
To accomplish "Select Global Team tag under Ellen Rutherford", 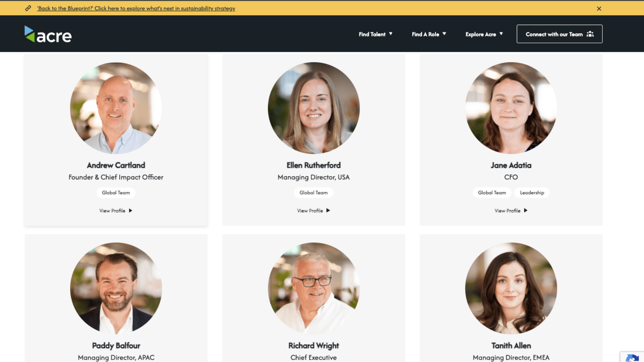I will point(314,193).
